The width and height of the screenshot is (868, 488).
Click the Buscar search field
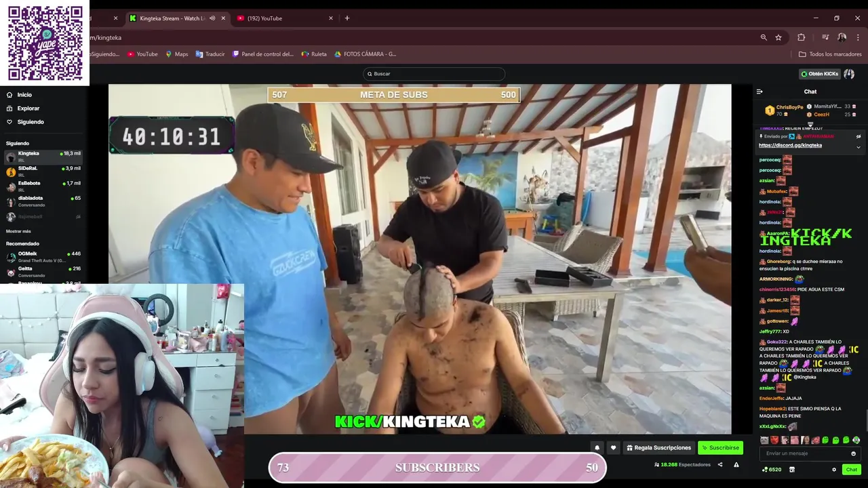[434, 74]
